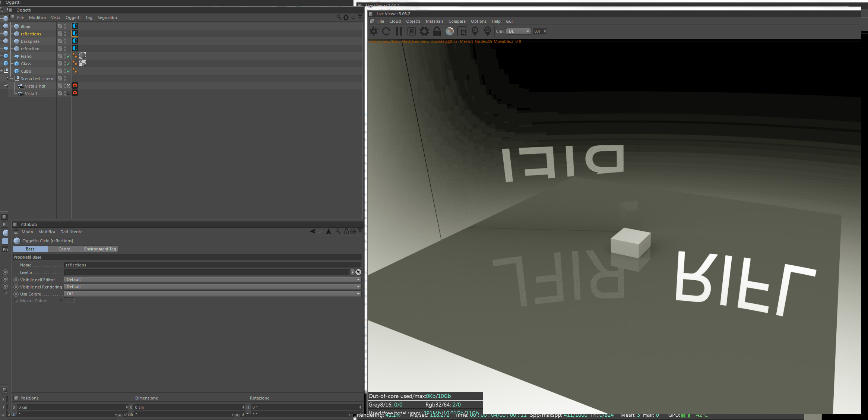This screenshot has height=420, width=868.
Task: Toggle the Glass object green checkmark
Action: coord(69,64)
